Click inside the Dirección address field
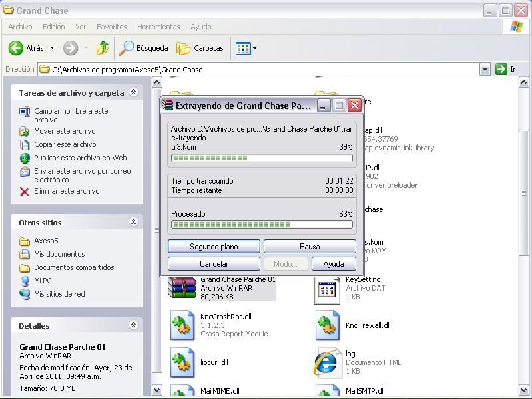Image resolution: width=532 pixels, height=399 pixels. [x=260, y=69]
